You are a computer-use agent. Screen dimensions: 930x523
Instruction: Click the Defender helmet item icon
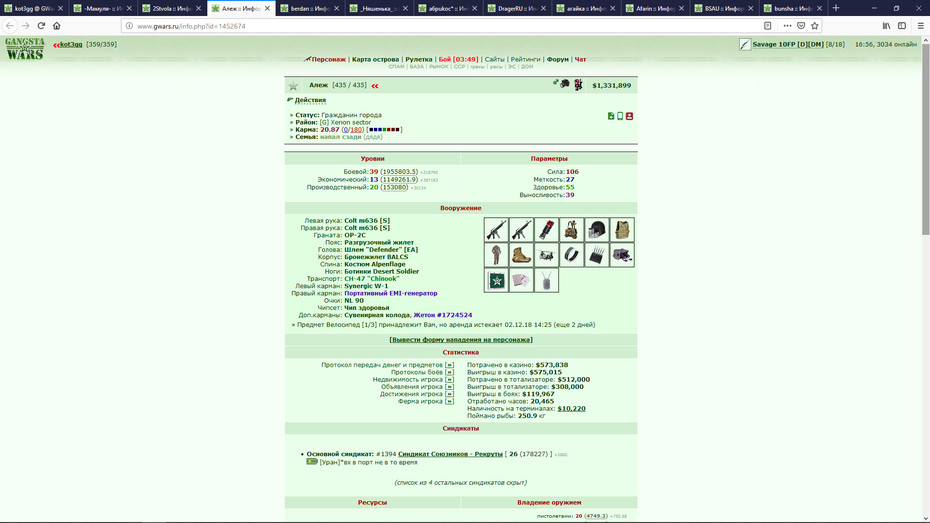(597, 230)
